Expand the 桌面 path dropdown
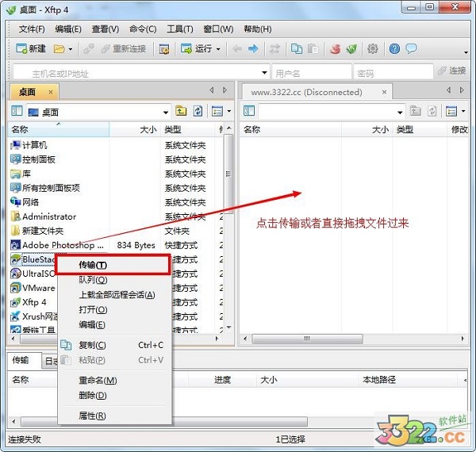Viewport: 476px width, 452px height. tap(166, 113)
